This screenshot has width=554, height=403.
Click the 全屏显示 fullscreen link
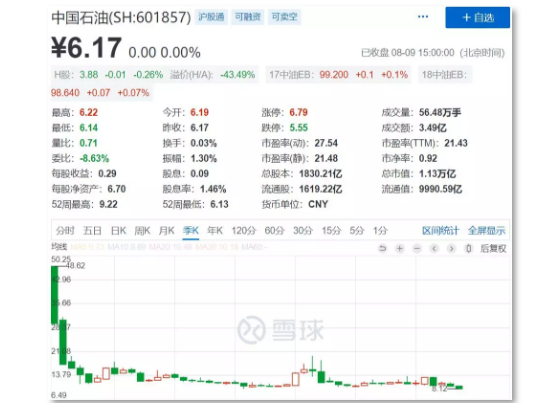click(486, 231)
